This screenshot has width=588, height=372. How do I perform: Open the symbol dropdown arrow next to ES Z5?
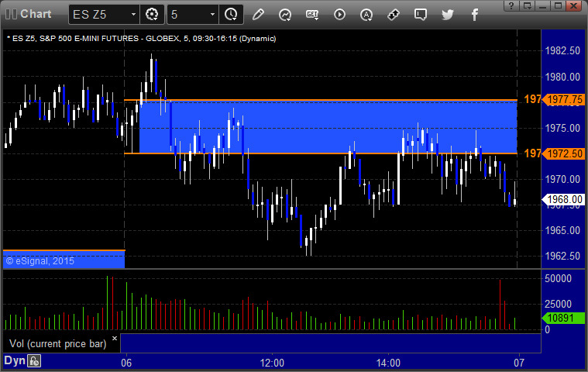click(x=133, y=14)
